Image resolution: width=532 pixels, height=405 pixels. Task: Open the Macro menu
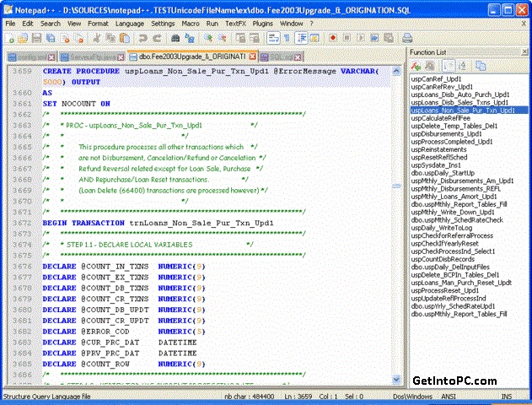point(191,24)
